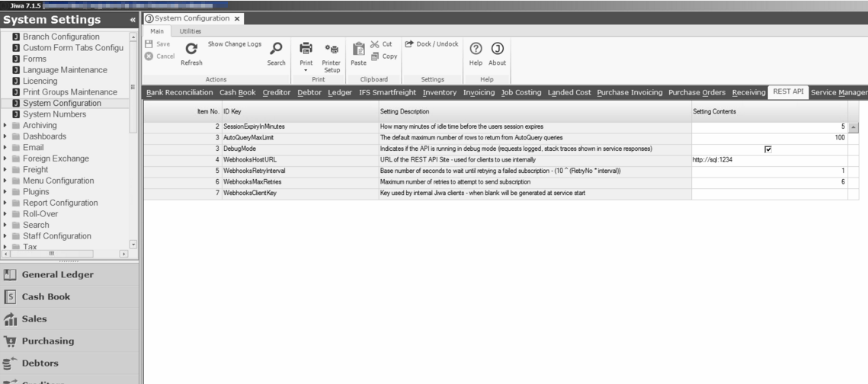Screen dimensions: 868x384
Task: Expand the Archiving folder in tree
Action: pos(6,126)
